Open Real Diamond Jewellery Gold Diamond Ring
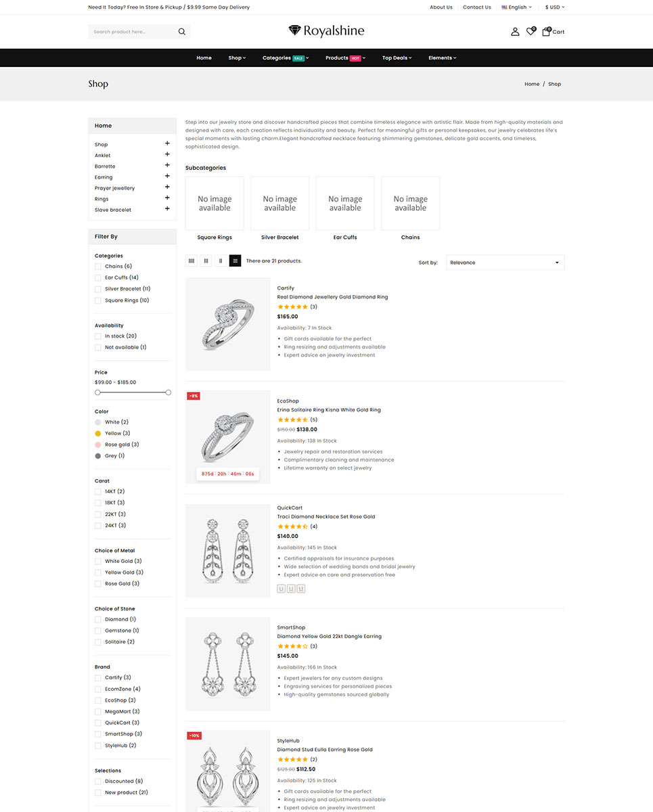The height and width of the screenshot is (812, 653). tap(332, 297)
